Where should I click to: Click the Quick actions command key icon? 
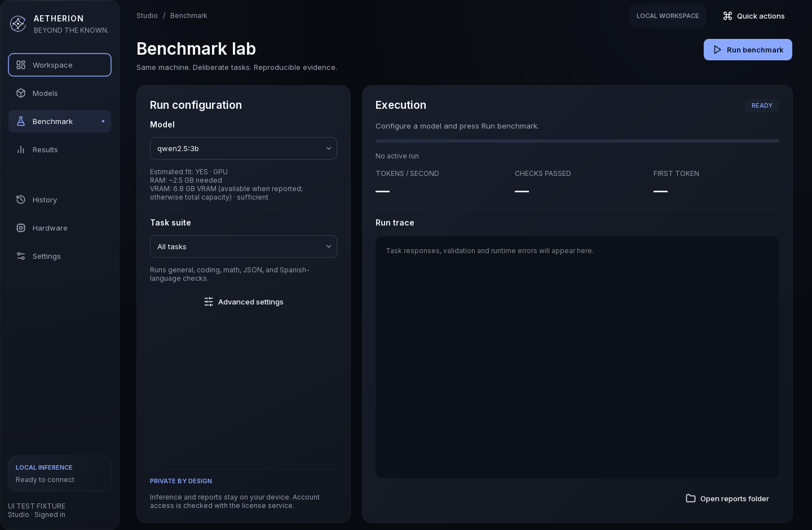[728, 16]
